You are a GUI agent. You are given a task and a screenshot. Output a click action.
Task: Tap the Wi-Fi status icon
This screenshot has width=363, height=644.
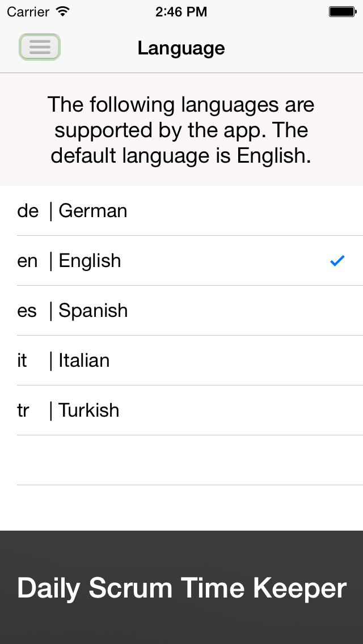63,11
